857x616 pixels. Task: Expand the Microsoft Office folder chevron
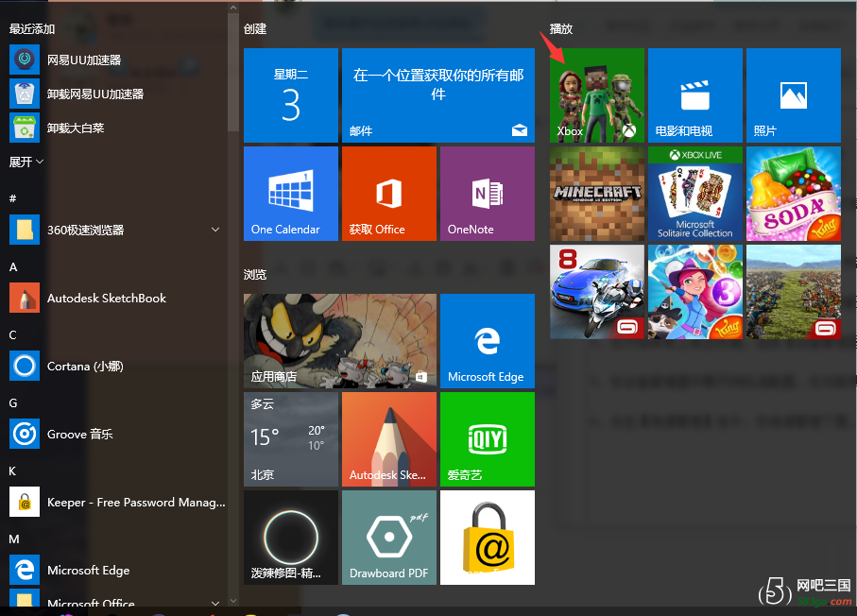point(215,604)
